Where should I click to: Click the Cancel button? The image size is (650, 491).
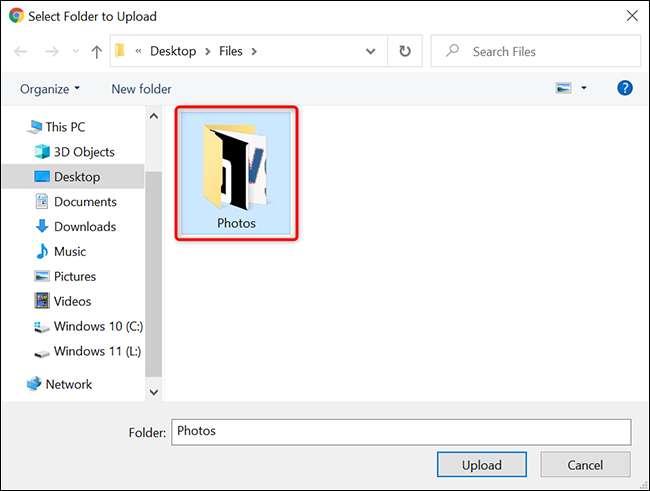(x=585, y=465)
